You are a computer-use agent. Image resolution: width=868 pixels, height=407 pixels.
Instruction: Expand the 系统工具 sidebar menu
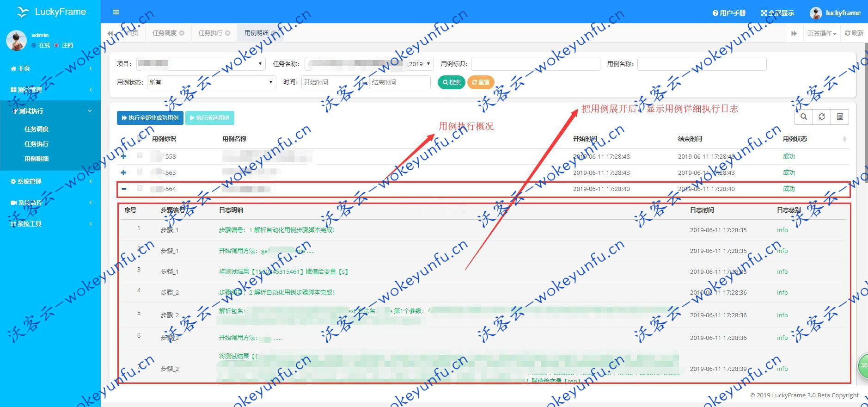[x=50, y=224]
